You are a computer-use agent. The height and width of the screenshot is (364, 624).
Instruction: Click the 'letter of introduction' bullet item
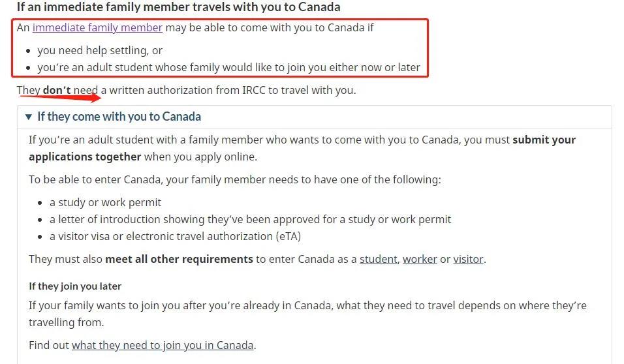tap(250, 219)
